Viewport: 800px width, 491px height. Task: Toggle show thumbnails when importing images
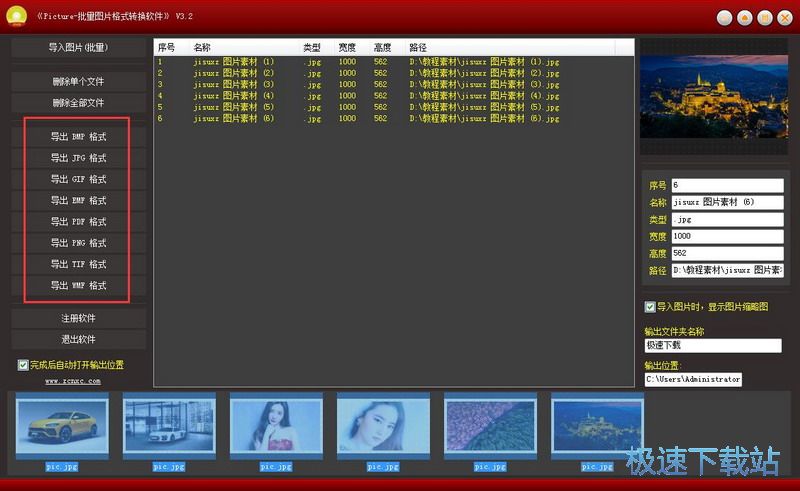[650, 307]
